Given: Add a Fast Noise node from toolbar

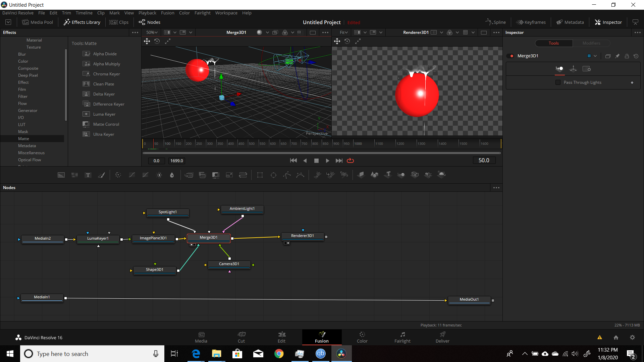Looking at the screenshot, I should click(x=74, y=175).
